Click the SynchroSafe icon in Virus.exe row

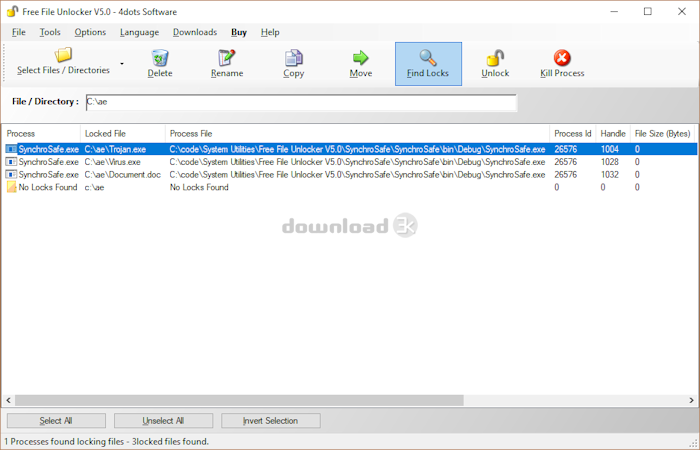(11, 162)
